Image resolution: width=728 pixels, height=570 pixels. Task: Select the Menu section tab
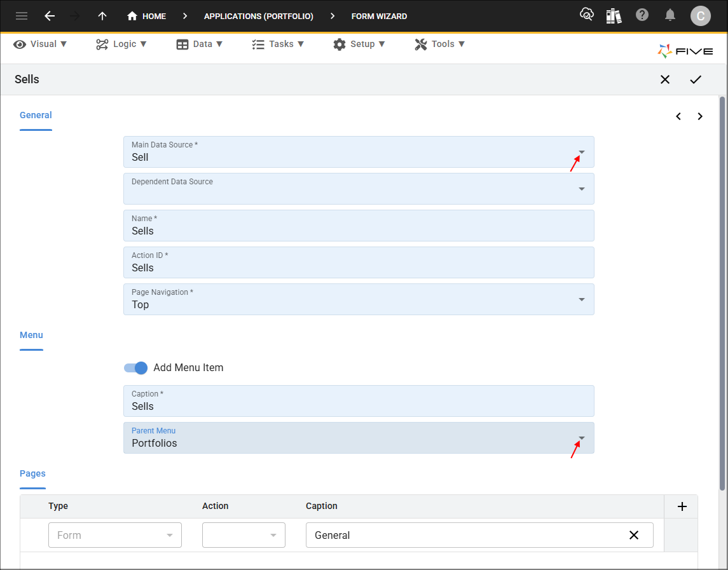coord(31,335)
